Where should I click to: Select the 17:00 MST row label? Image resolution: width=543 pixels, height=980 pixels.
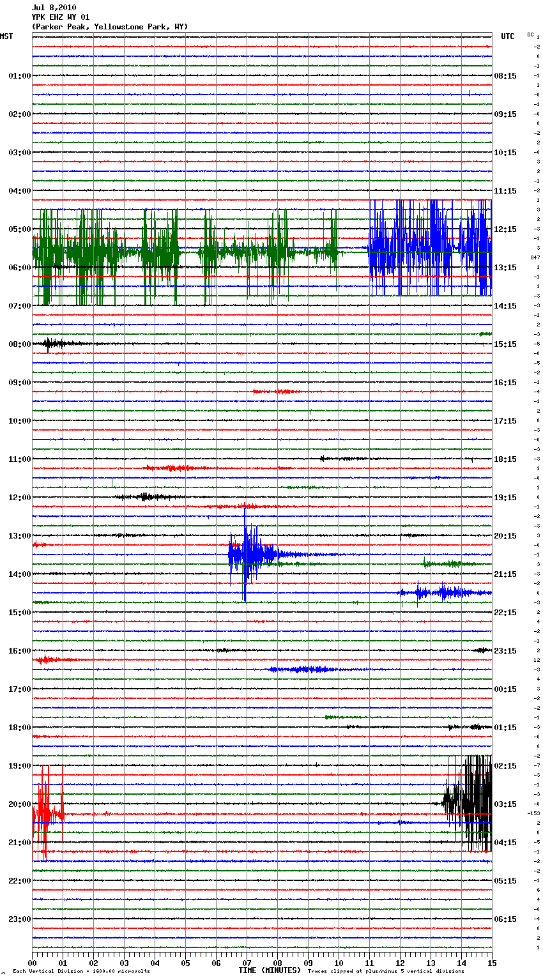pos(20,689)
